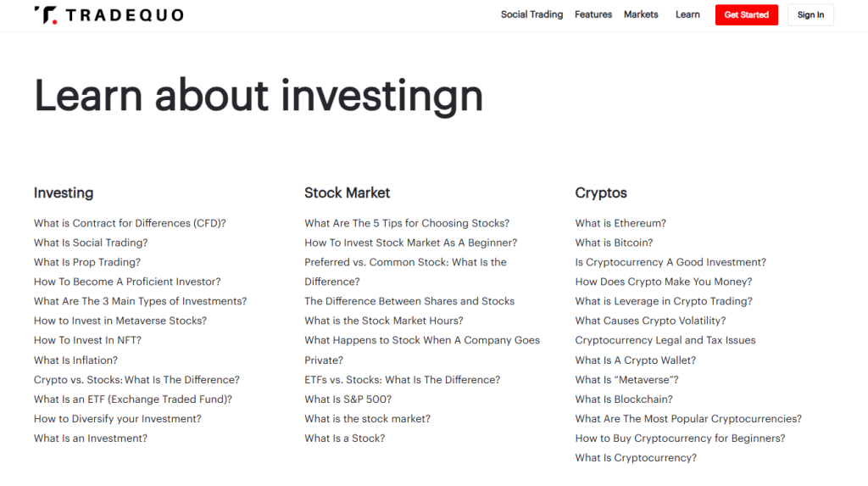The height and width of the screenshot is (486, 868).
Task: Open the Social Trading menu
Action: (x=531, y=14)
